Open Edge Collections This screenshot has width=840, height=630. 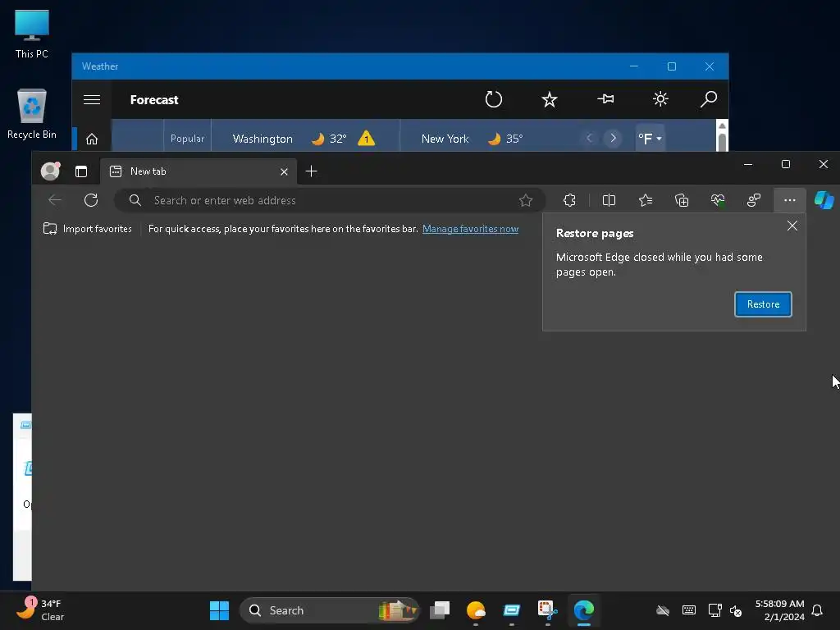click(682, 200)
